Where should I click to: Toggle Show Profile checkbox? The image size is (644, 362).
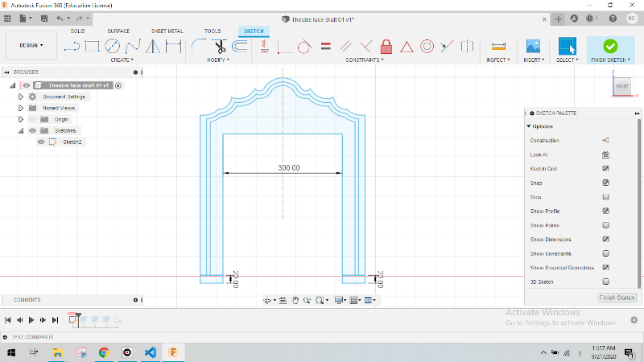[x=605, y=211]
